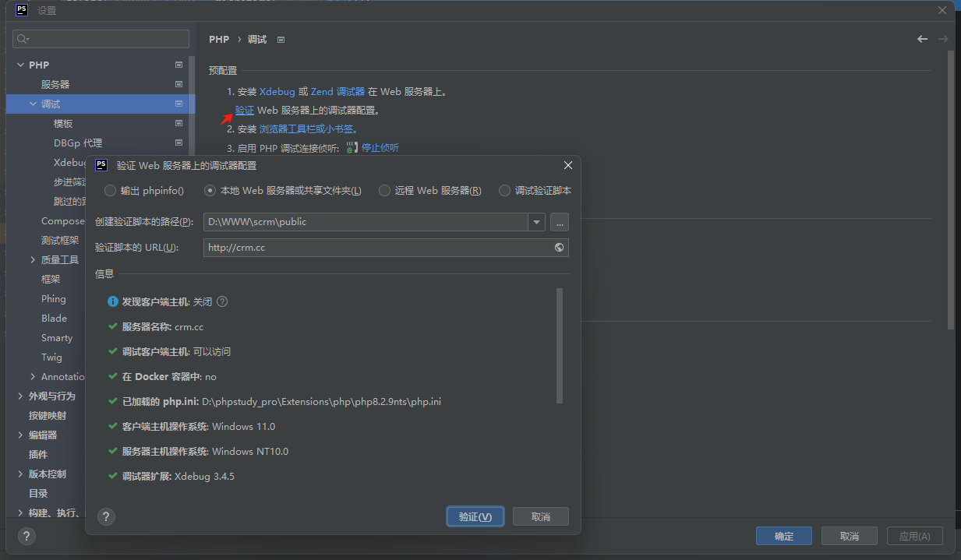Select Smarty in the PHP settings tree
Viewport: 961px width, 560px height.
coord(57,338)
